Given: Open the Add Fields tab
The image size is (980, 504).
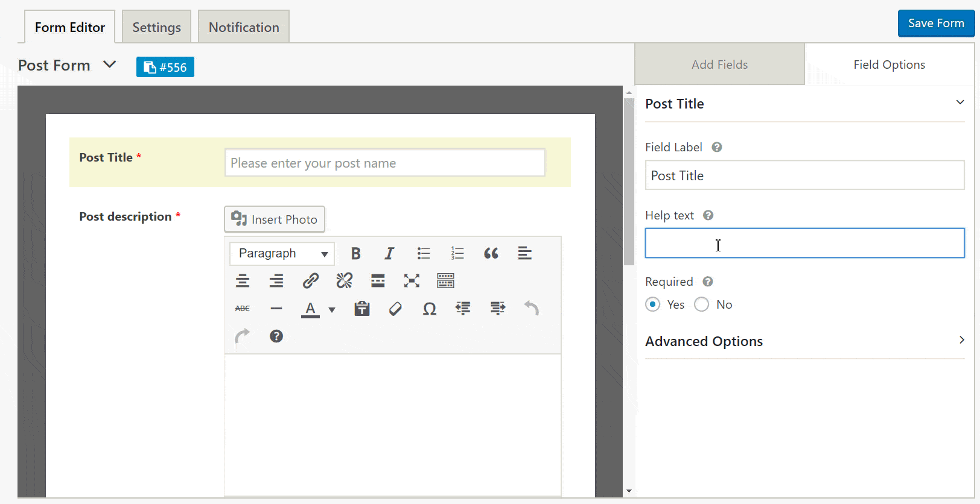Looking at the screenshot, I should (719, 65).
